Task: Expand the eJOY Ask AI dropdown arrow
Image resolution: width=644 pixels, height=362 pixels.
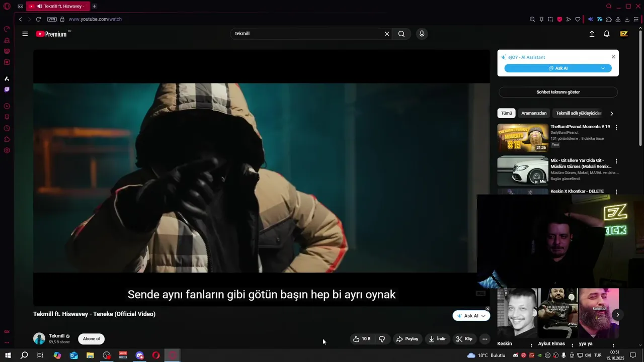Action: pyautogui.click(x=603, y=68)
